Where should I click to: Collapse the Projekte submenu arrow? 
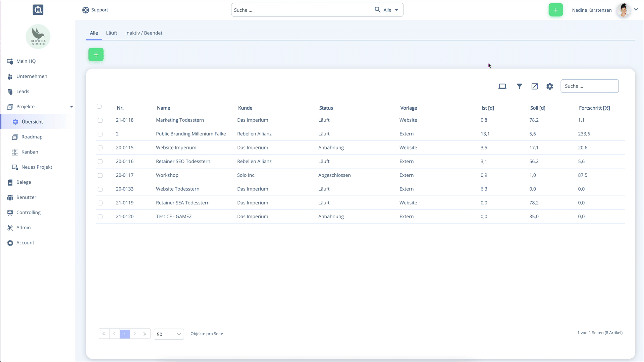71,107
